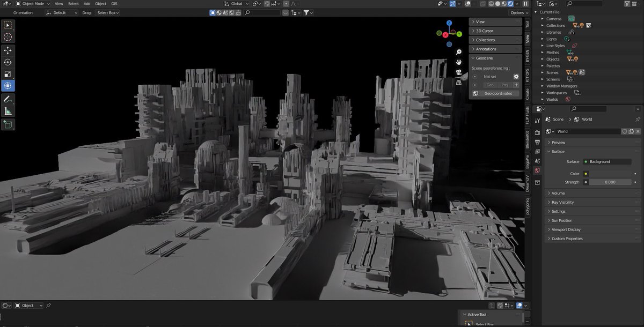This screenshot has height=327, width=644.
Task: Click the zoom magnifier in viewport navigation gizmo
Action: (458, 51)
